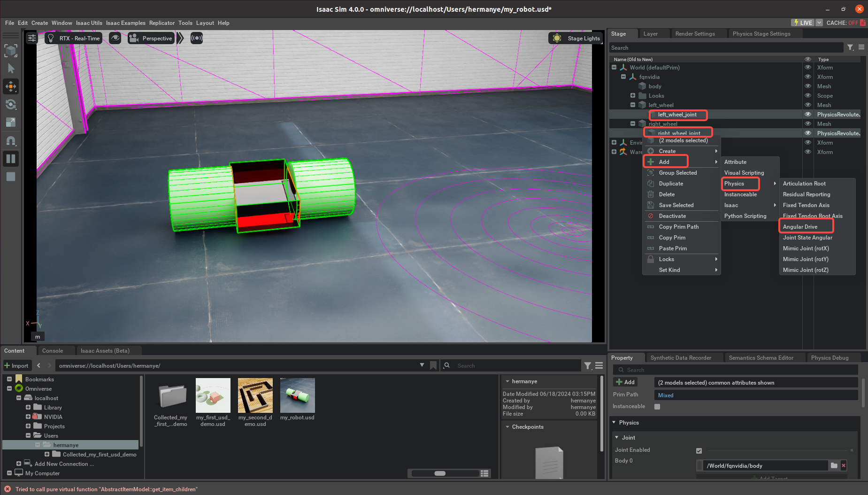This screenshot has height=495, width=868.
Task: Collapse the Joint subsection
Action: [617, 438]
